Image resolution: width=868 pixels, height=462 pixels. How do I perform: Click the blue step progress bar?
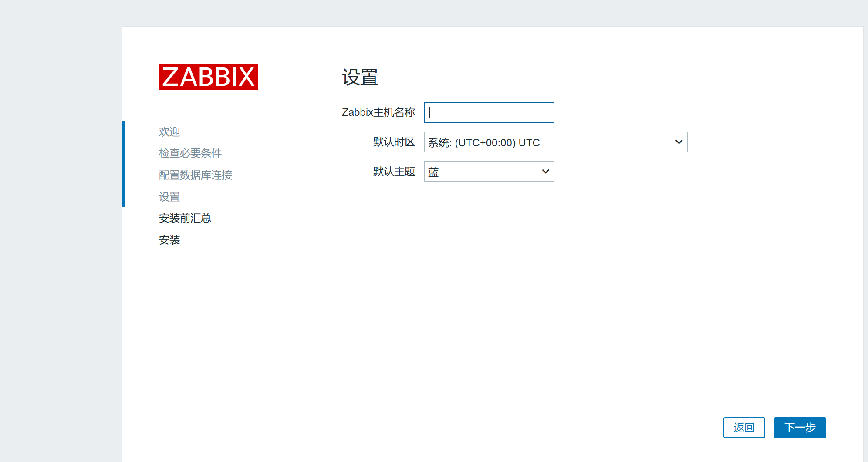pos(124,164)
